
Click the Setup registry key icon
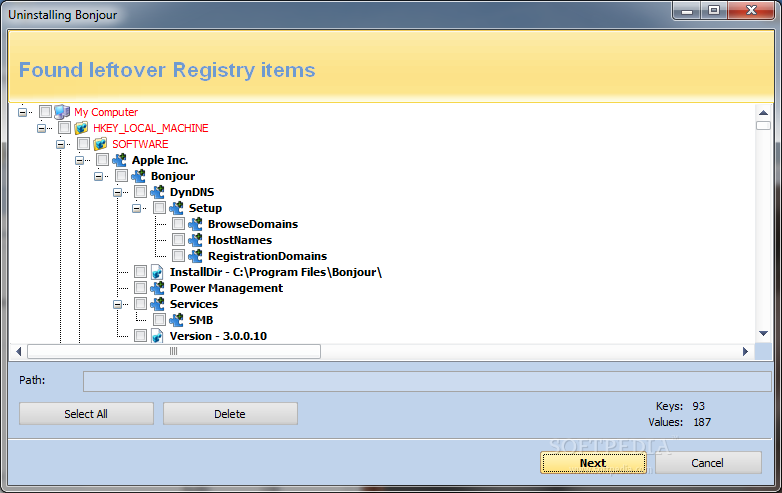(x=176, y=208)
